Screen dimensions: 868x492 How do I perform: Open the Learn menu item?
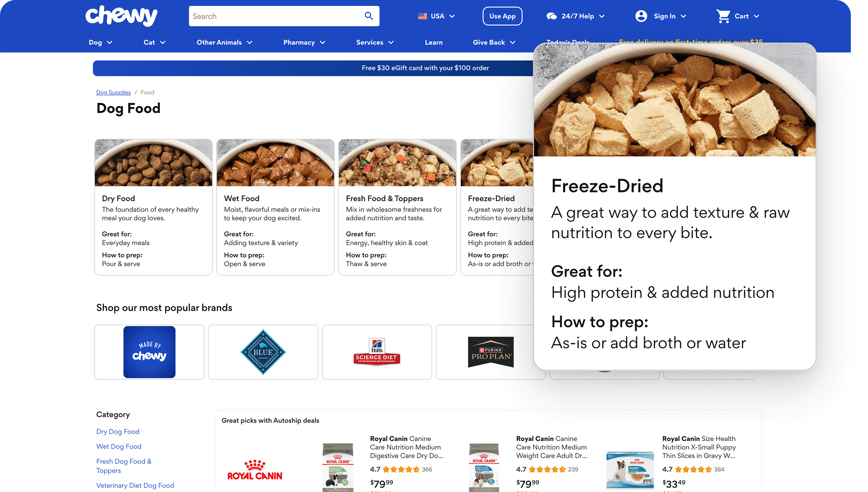(x=434, y=42)
